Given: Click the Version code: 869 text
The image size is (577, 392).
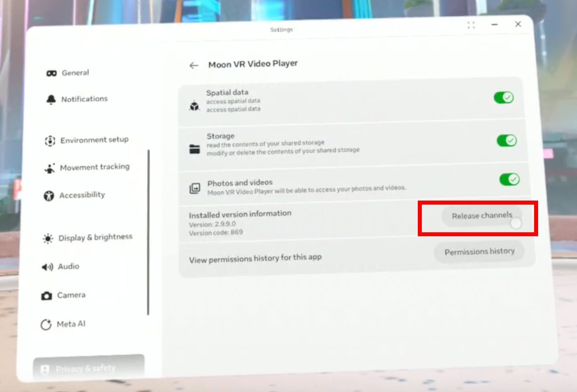Looking at the screenshot, I should (216, 233).
